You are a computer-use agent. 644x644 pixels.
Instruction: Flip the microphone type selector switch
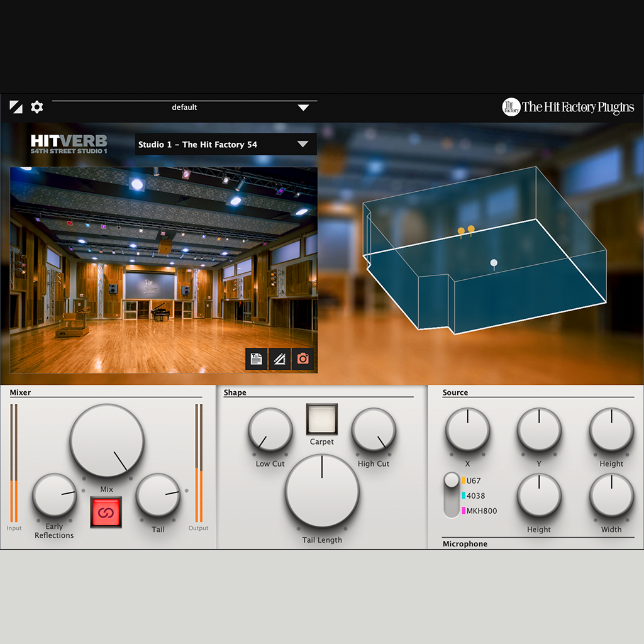tap(452, 495)
